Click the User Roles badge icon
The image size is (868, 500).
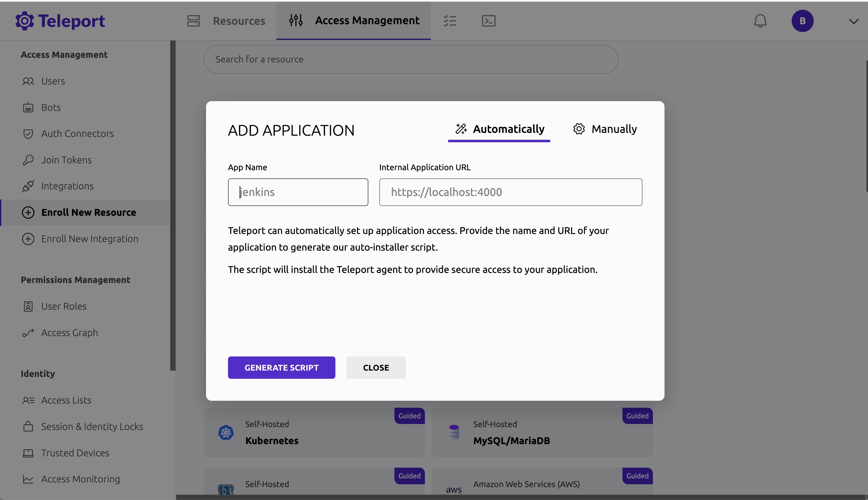pos(28,306)
